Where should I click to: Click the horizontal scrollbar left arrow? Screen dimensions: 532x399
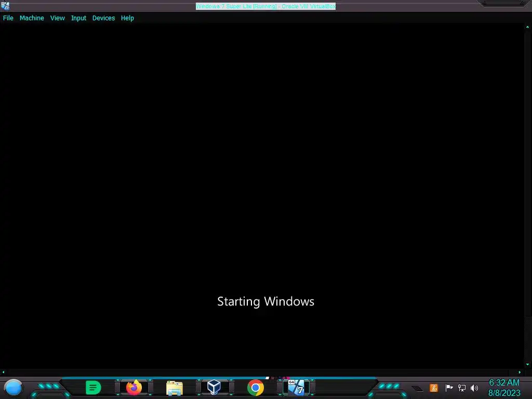click(x=3, y=372)
